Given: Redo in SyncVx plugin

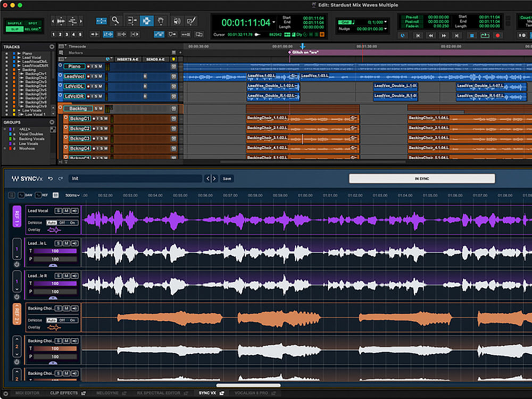Looking at the screenshot, I should coord(61,178).
